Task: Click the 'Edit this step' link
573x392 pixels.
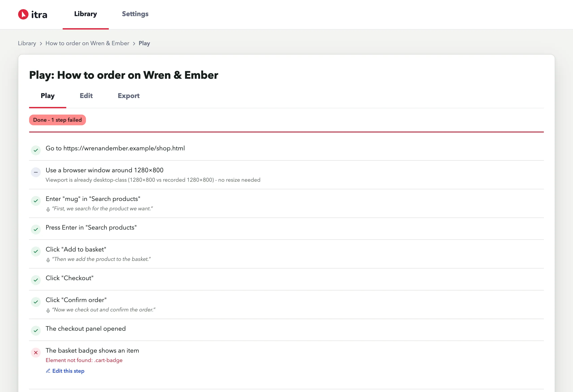Action: (x=65, y=371)
